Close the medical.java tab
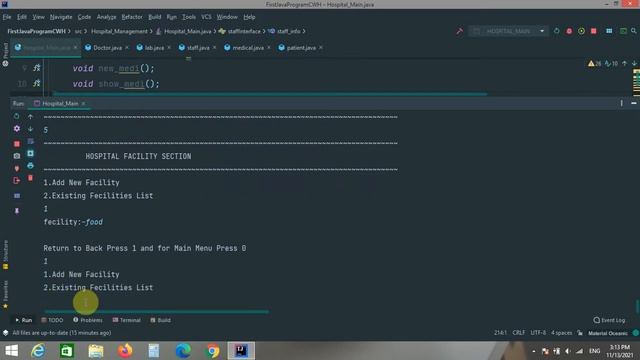Image resolution: width=640 pixels, height=360 pixels. tap(269, 48)
